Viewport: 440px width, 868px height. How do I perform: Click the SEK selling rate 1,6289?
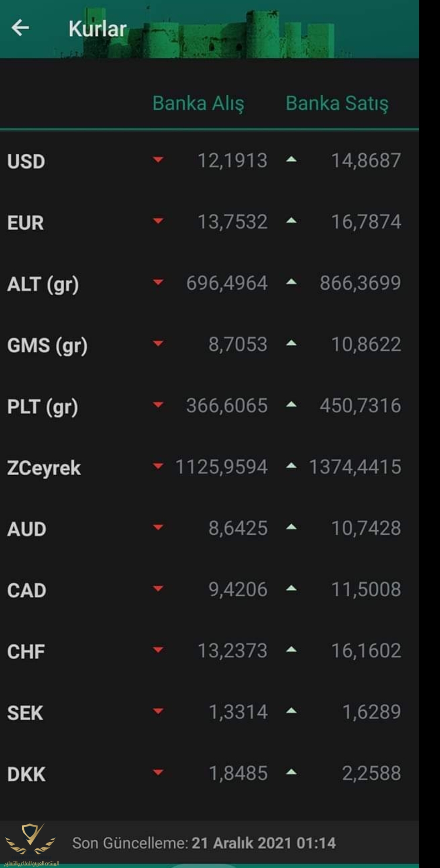tap(371, 712)
